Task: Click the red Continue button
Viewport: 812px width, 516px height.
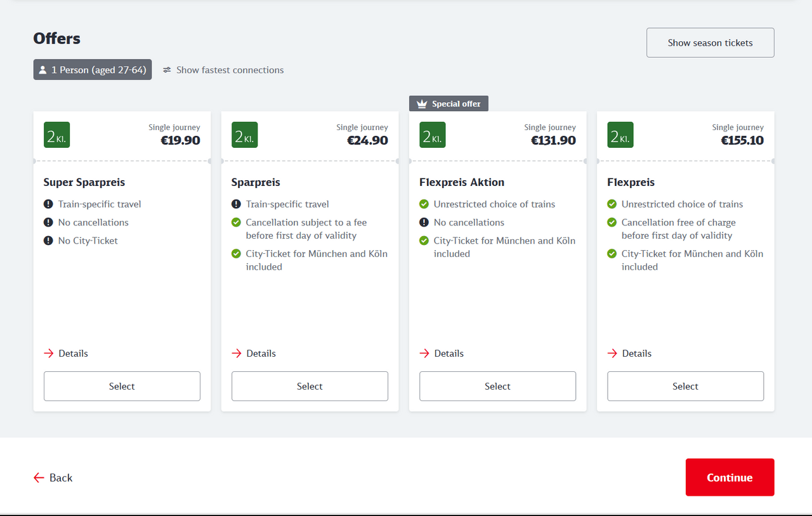Action: click(730, 477)
